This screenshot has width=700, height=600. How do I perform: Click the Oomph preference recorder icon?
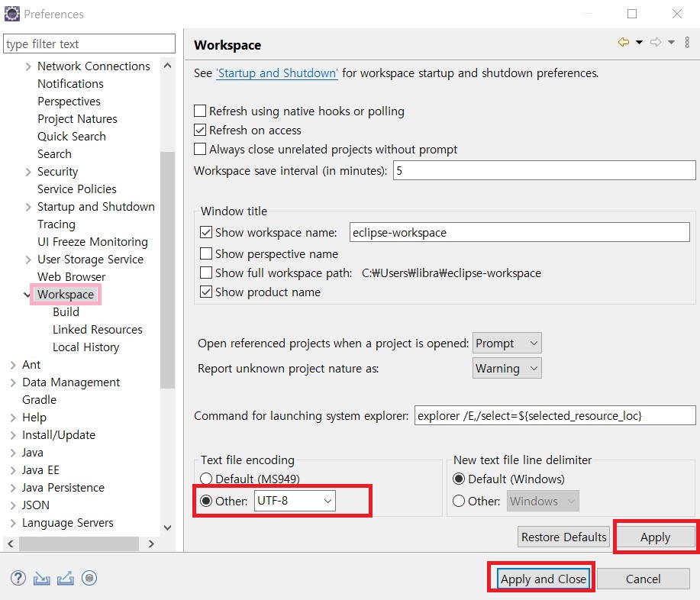pos(89,579)
